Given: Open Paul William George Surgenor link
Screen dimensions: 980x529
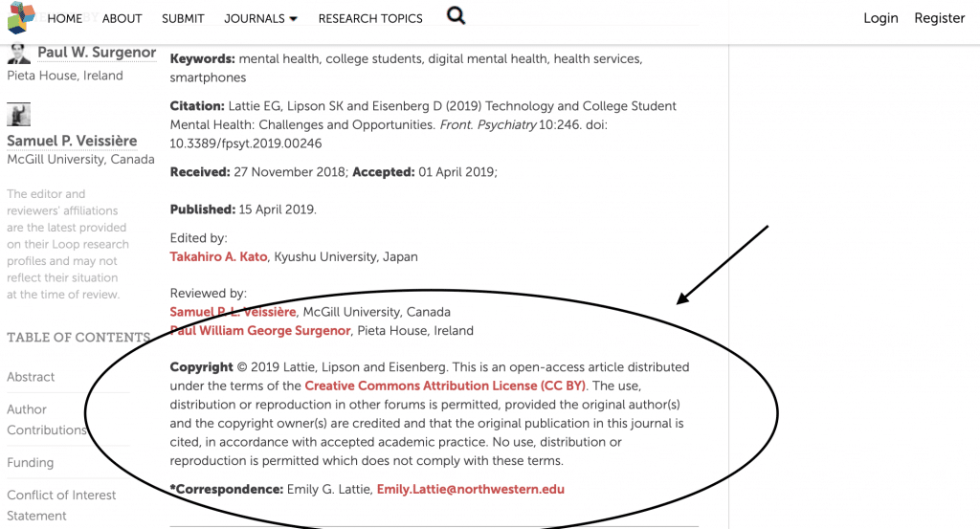Looking at the screenshot, I should (x=260, y=330).
